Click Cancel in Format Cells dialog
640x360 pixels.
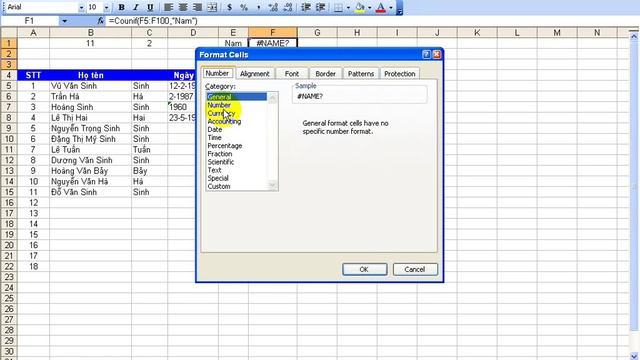point(415,269)
